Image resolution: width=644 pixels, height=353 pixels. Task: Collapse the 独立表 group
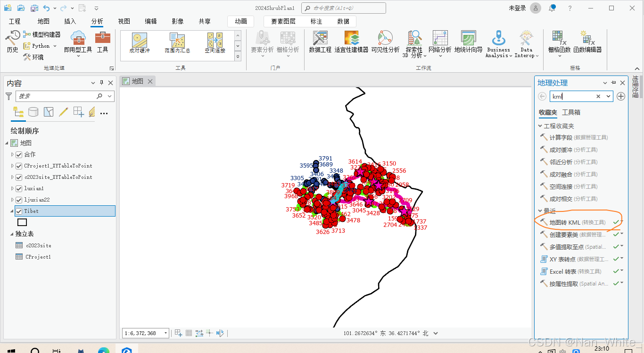pos(12,234)
